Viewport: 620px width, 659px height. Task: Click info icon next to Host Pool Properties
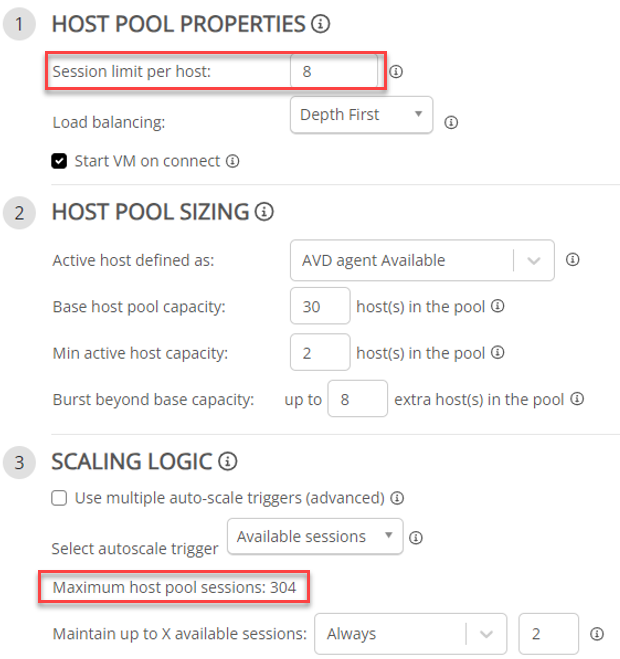tap(320, 24)
